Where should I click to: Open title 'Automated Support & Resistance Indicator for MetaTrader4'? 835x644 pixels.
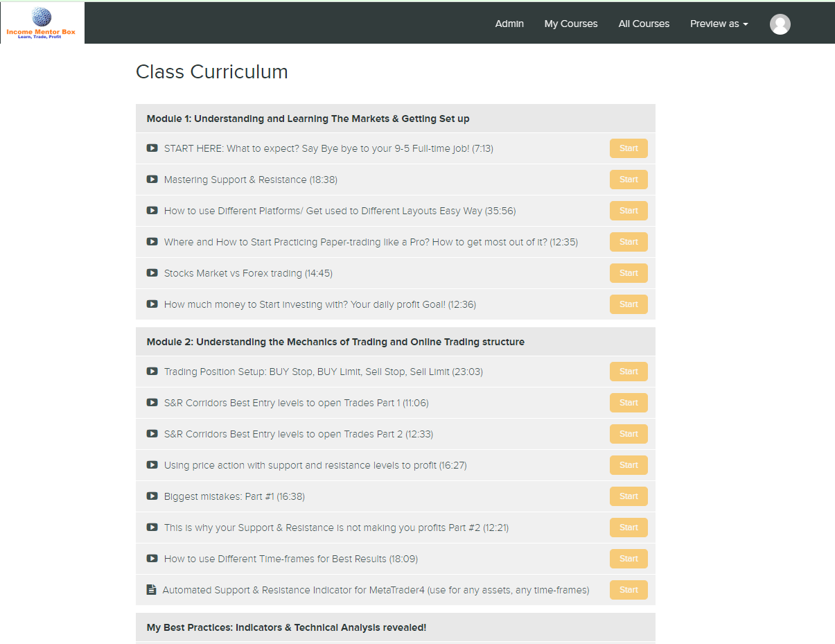click(x=376, y=590)
